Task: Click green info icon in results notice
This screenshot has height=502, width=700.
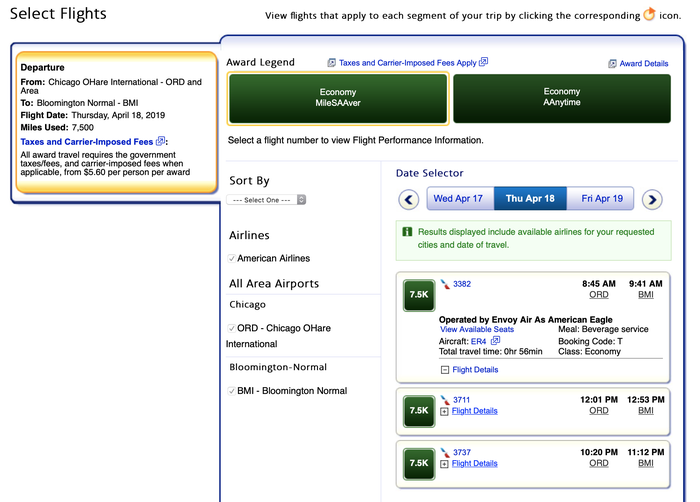Action: click(x=407, y=232)
